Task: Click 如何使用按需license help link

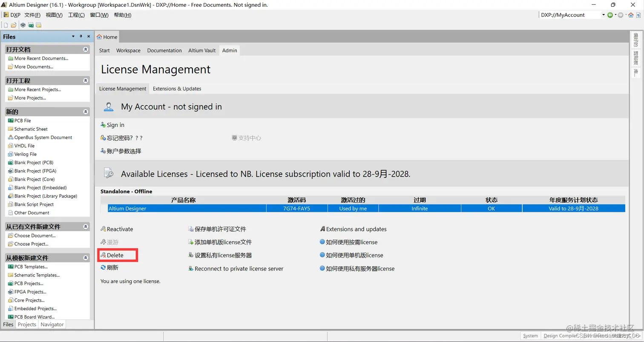Action: 349,242
